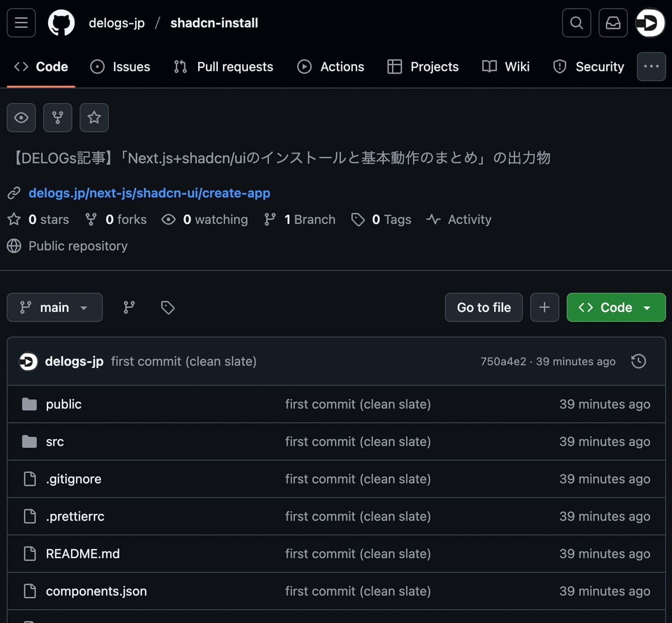Open commit hash 750a4e2
672x623 pixels.
(504, 361)
